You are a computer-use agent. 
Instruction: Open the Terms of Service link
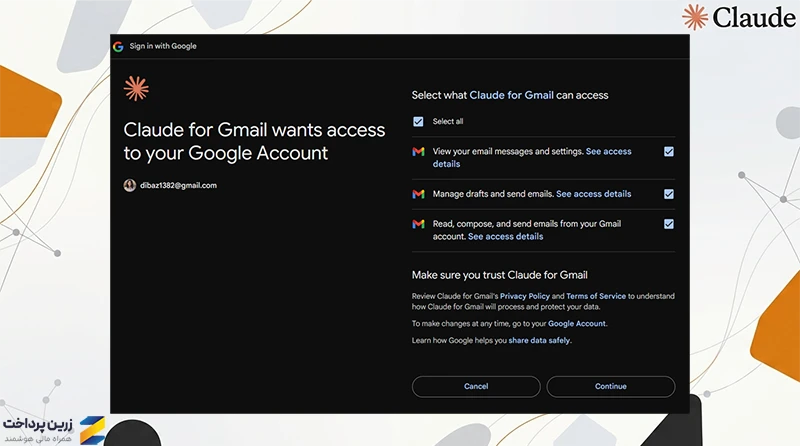point(596,296)
